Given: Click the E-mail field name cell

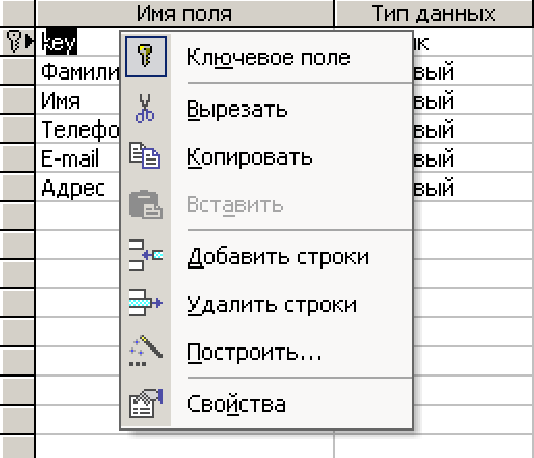Looking at the screenshot, I should point(78,158).
